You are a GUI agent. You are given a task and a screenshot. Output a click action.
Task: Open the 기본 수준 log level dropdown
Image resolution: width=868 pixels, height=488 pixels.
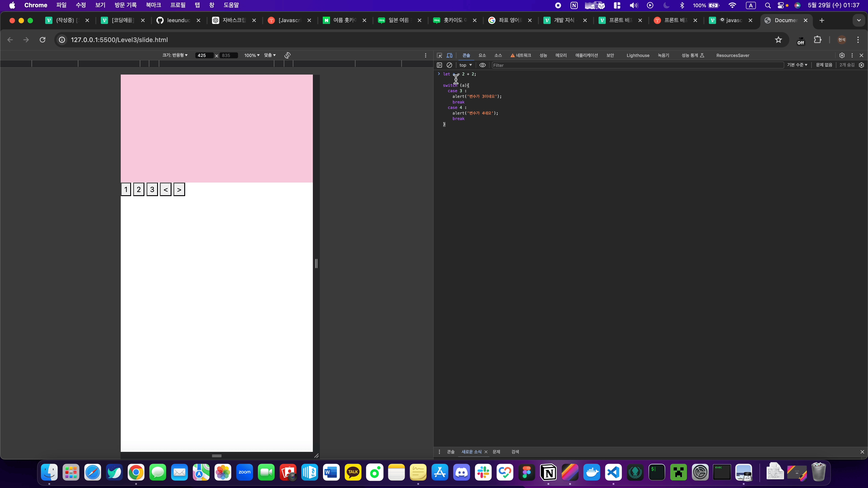(797, 65)
